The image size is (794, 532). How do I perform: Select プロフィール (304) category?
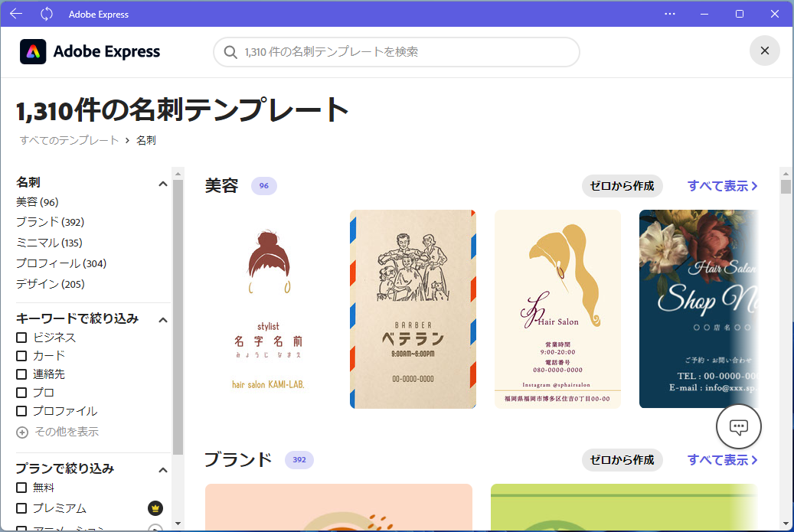(61, 264)
